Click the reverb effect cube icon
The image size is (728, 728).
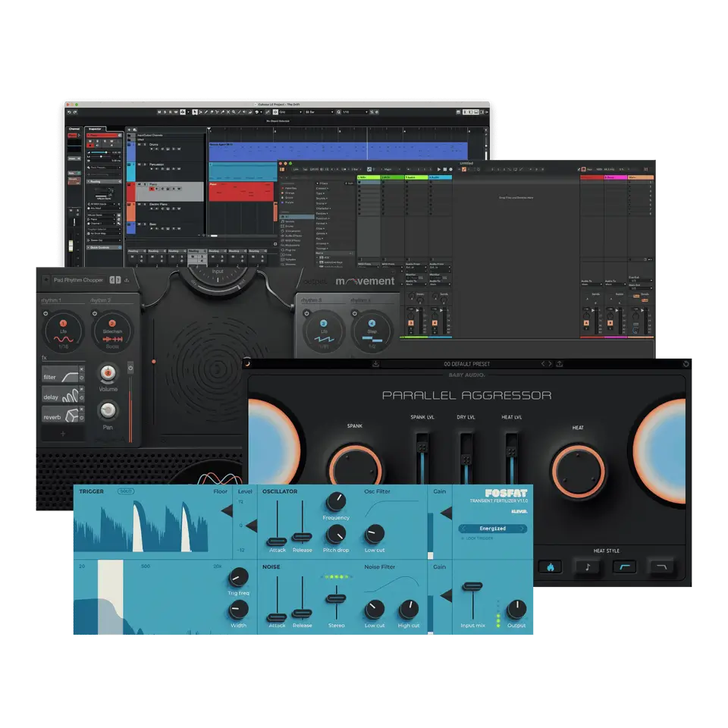point(71,416)
